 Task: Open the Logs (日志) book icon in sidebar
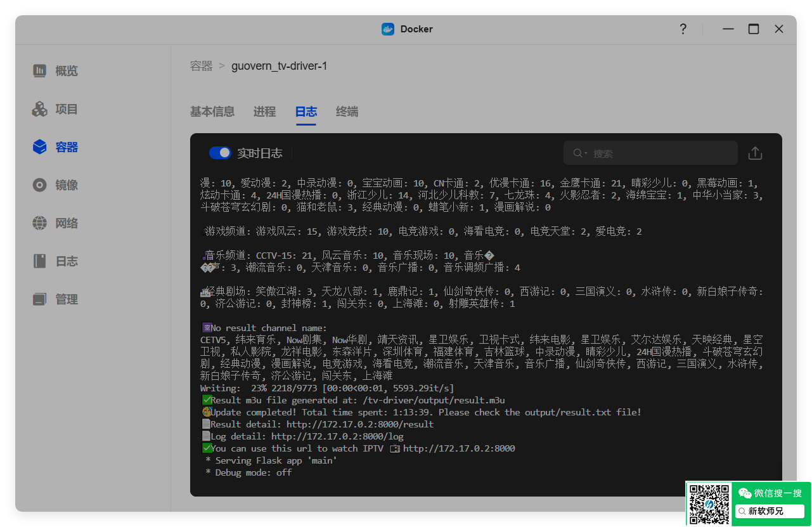(40, 261)
